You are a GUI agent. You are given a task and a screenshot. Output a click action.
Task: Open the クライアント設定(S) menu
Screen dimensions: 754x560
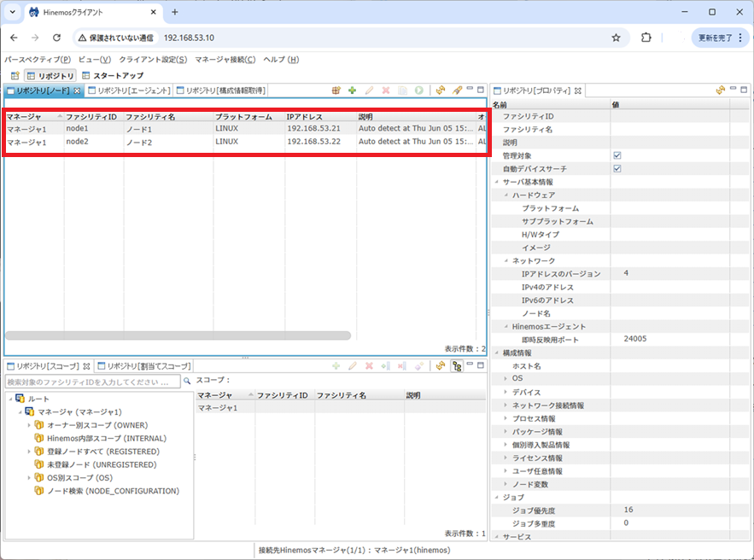pos(153,60)
